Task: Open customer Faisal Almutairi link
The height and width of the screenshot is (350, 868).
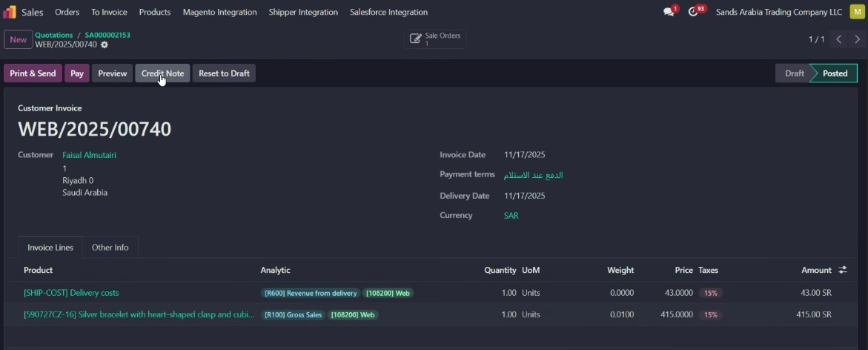Action: tap(89, 155)
